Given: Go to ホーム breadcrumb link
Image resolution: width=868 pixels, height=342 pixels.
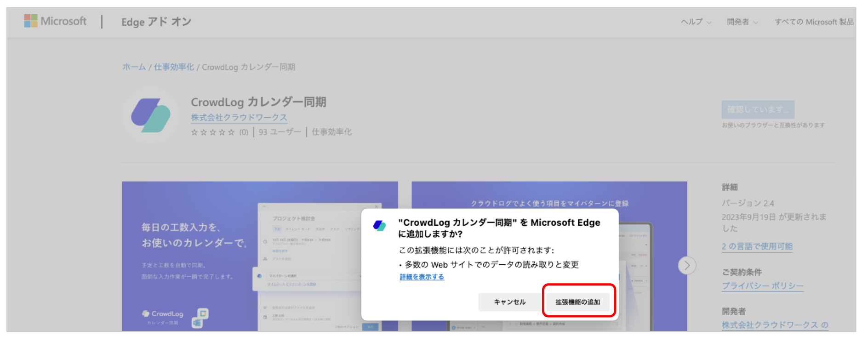Looking at the screenshot, I should pyautogui.click(x=134, y=67).
